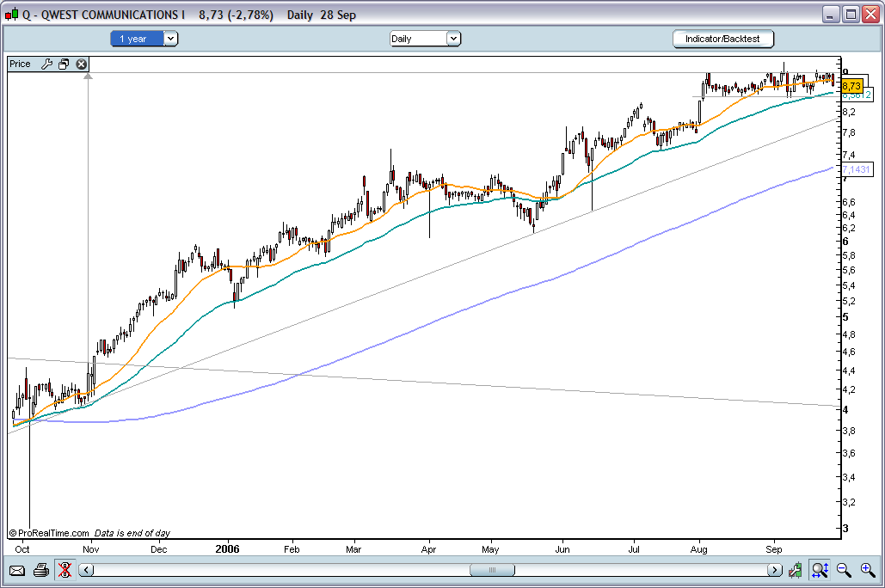
Task: Maximize the chart window
Action: coord(851,15)
